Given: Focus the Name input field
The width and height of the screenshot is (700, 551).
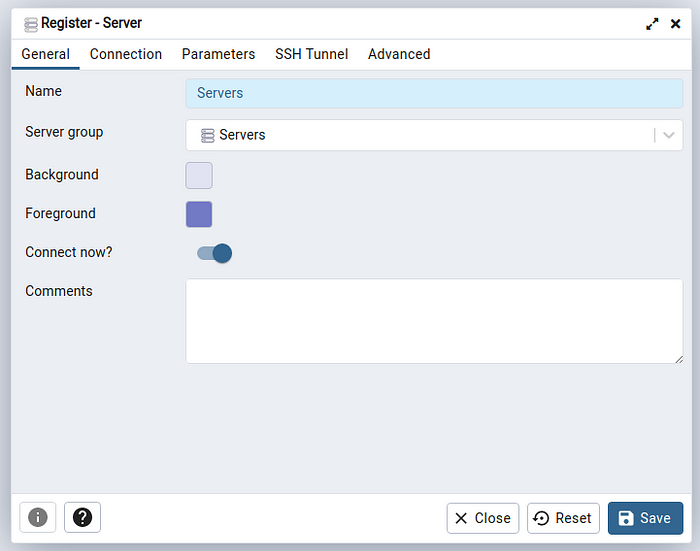Looking at the screenshot, I should [434, 93].
